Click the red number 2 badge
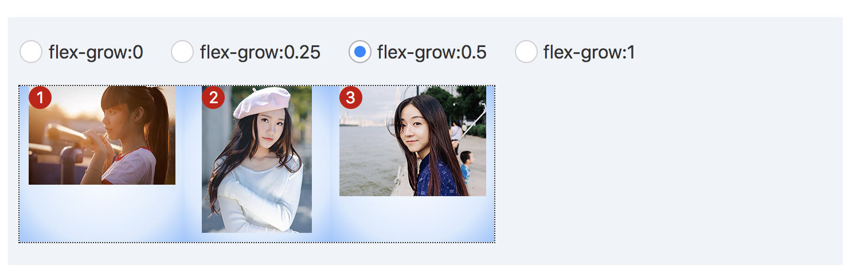 213,97
